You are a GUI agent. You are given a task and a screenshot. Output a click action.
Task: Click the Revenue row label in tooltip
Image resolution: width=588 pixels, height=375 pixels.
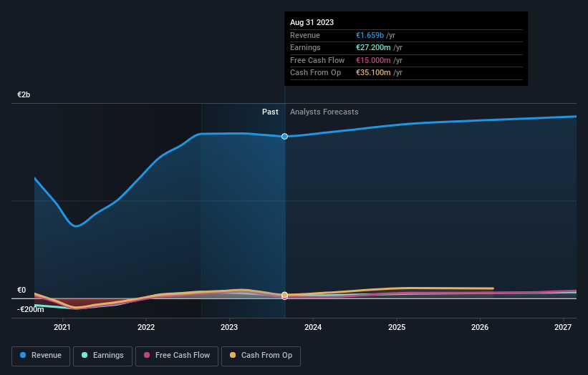click(305, 35)
